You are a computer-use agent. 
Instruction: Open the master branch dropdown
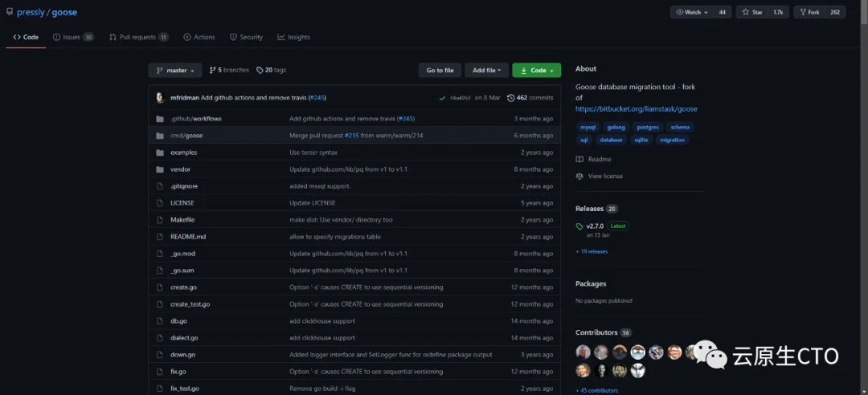pyautogui.click(x=175, y=71)
